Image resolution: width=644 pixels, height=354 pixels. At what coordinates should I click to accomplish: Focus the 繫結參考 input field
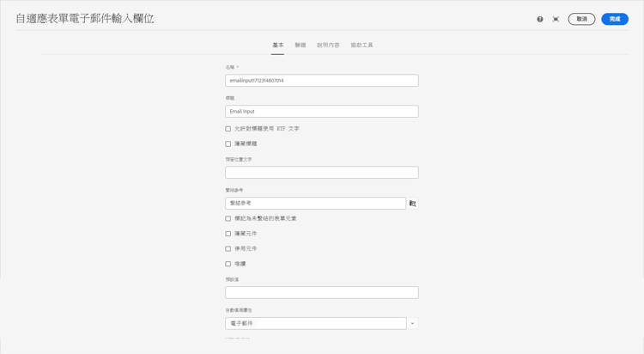[x=315, y=203]
